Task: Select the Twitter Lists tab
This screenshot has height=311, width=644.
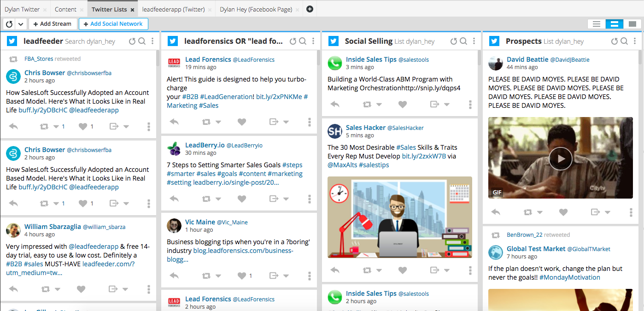Action: point(109,9)
